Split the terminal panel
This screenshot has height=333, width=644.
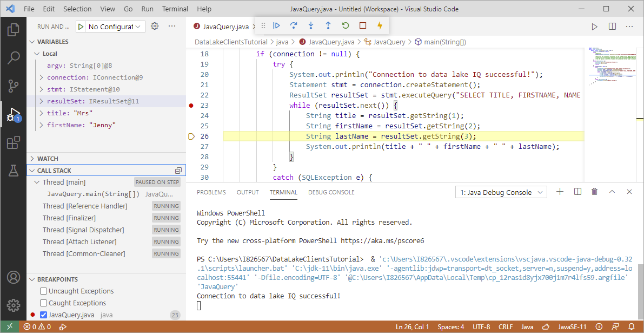click(x=577, y=192)
